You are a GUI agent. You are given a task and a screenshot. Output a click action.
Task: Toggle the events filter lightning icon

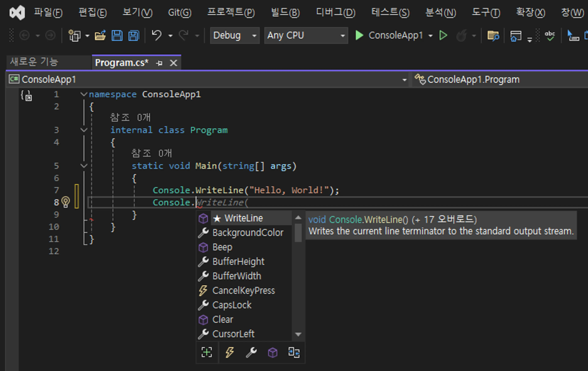click(230, 352)
